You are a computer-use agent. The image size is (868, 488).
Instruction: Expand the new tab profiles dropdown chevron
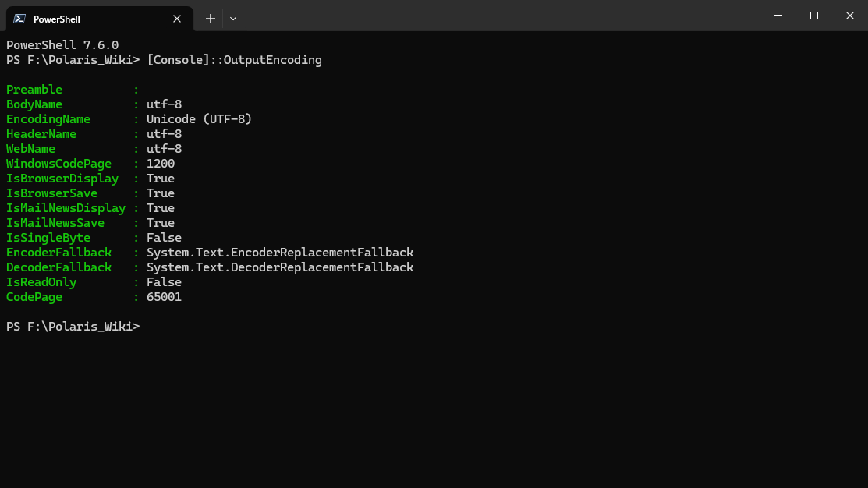pos(233,19)
